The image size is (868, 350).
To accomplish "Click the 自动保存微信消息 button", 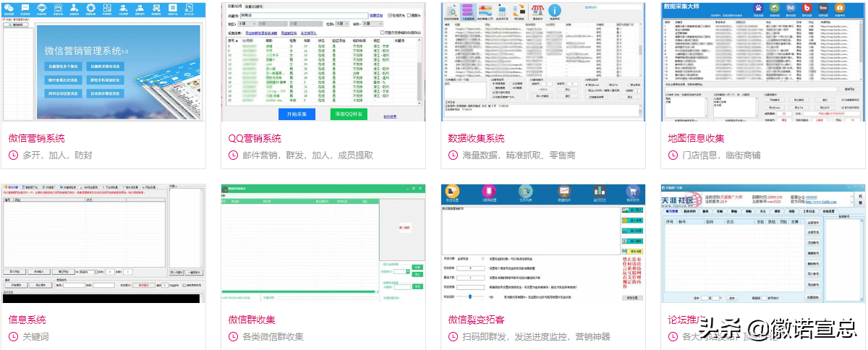I will point(105,93).
